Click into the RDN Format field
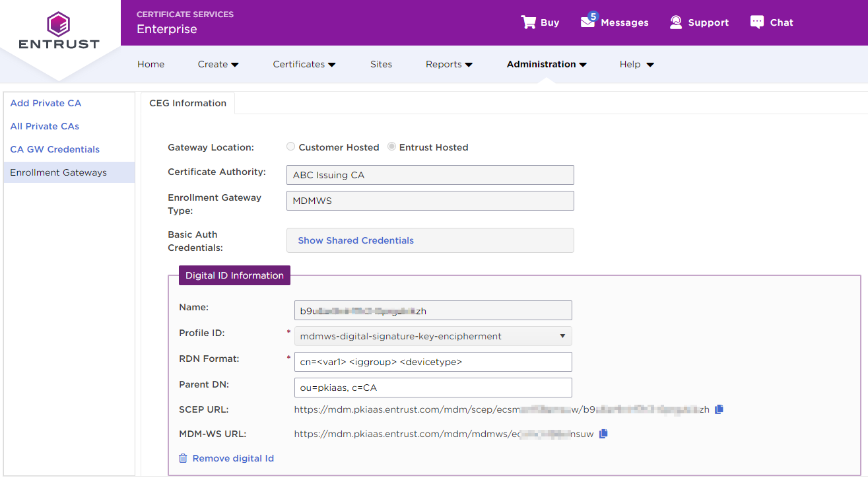The height and width of the screenshot is (480, 868). click(433, 362)
